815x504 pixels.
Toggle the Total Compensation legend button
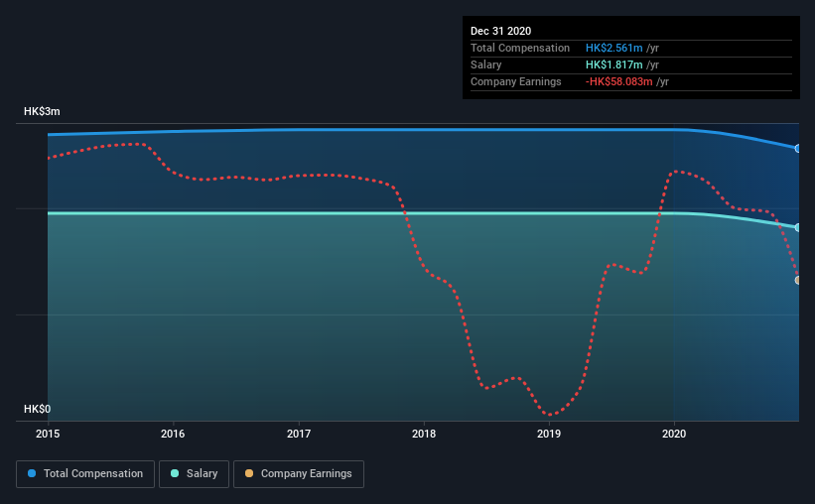(85, 474)
